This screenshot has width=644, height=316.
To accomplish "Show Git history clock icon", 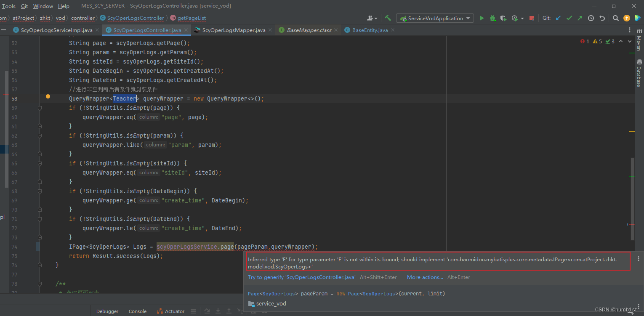I will click(x=591, y=18).
